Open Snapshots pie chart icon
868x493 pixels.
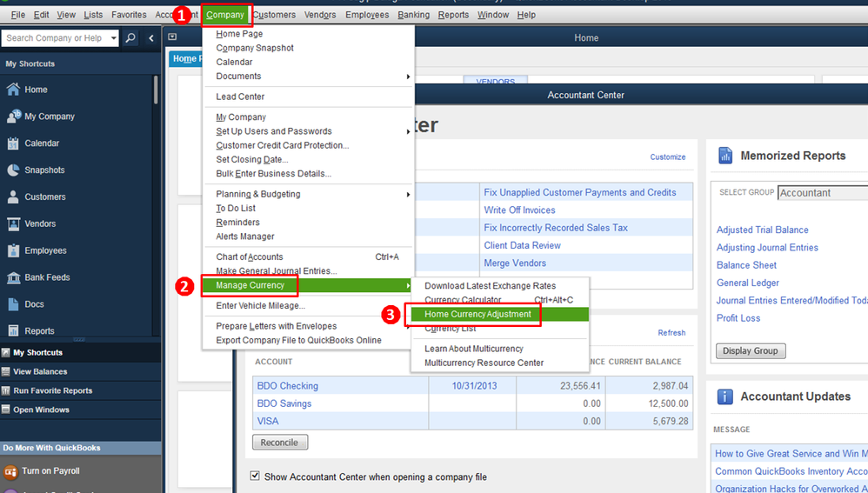click(13, 170)
